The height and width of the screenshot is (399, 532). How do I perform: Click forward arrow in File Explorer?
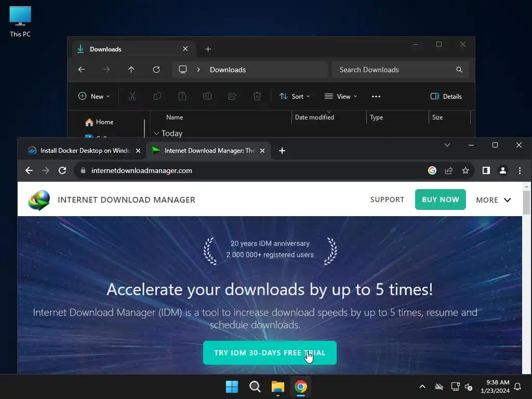click(106, 70)
